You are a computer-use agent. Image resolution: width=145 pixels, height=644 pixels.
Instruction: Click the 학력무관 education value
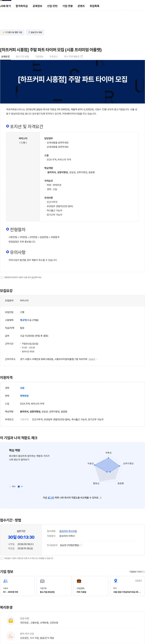click(x=24, y=396)
